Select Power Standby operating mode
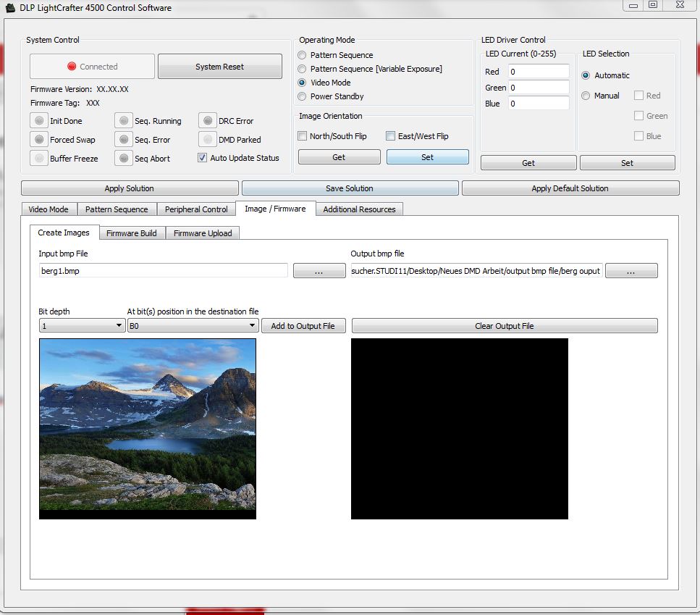 click(303, 96)
